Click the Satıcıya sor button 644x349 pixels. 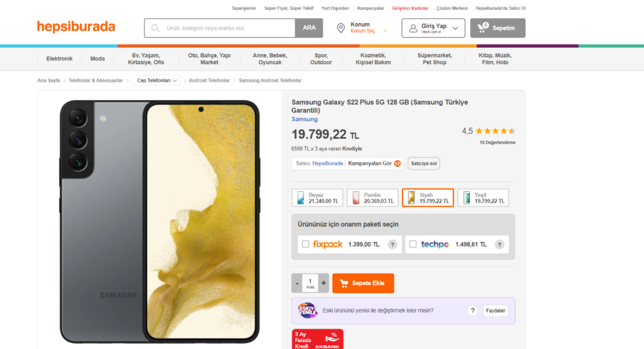click(x=424, y=163)
